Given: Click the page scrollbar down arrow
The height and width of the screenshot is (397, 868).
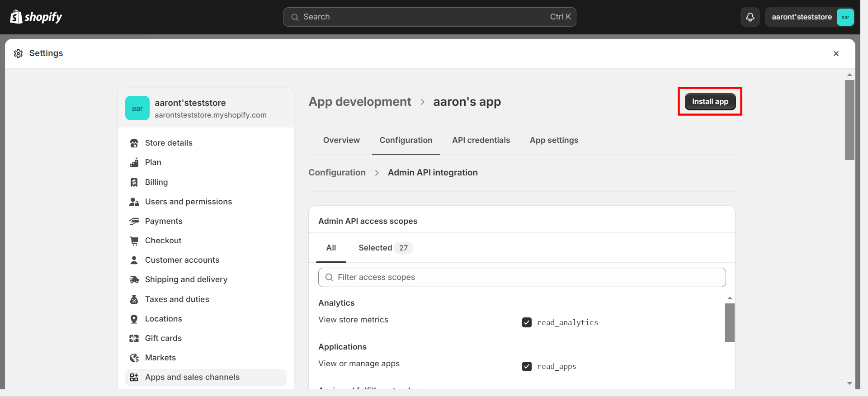Looking at the screenshot, I should tap(849, 383).
